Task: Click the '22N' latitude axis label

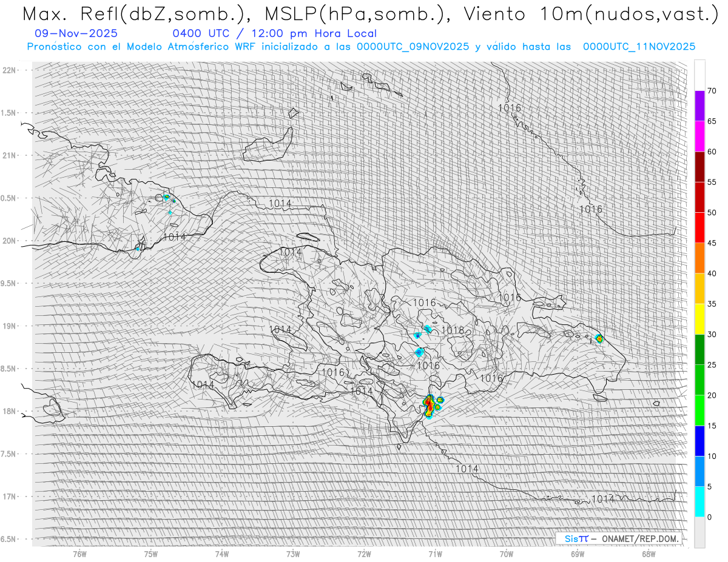Action: pyautogui.click(x=8, y=70)
